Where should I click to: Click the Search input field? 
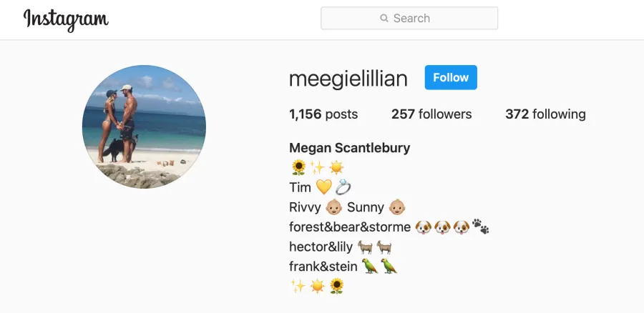coord(409,18)
